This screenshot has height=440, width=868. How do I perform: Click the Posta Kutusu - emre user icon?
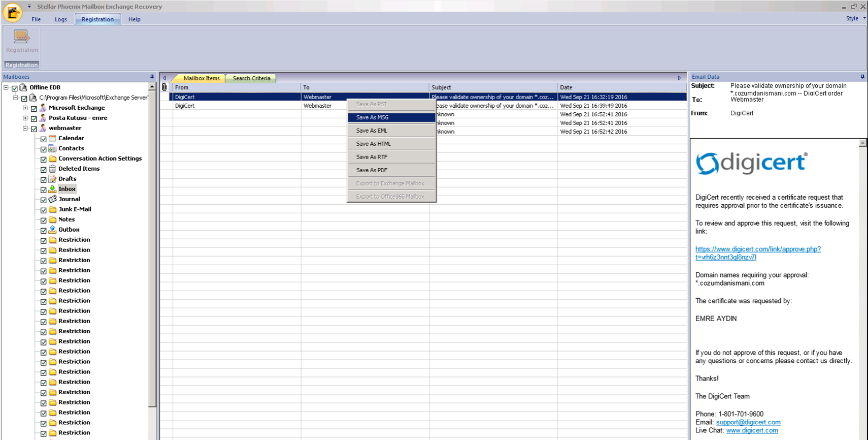(x=43, y=118)
